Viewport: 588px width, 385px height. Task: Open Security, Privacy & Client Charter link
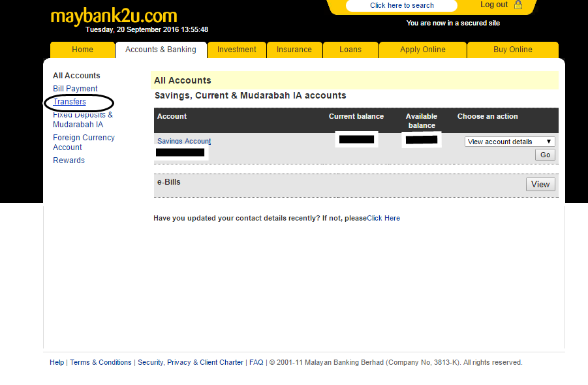(x=191, y=363)
